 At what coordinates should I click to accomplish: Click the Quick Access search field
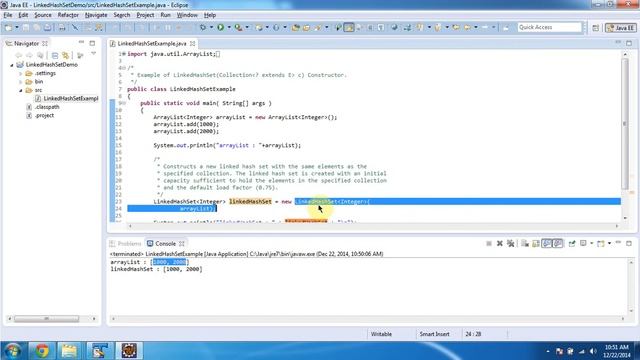click(x=549, y=27)
